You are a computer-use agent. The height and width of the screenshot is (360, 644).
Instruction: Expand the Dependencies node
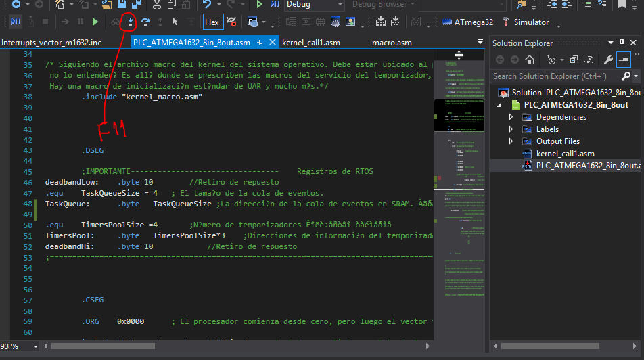pos(511,117)
